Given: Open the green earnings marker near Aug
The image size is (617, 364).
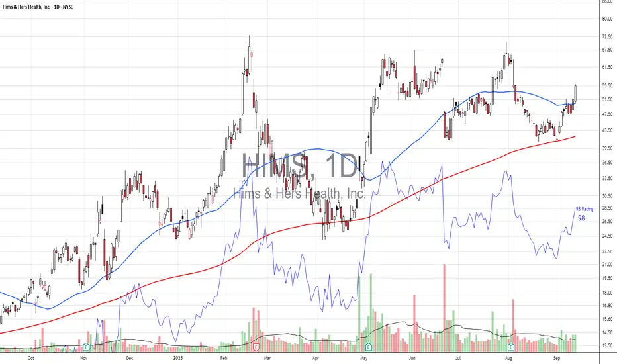Looking at the screenshot, I should click(x=511, y=347).
